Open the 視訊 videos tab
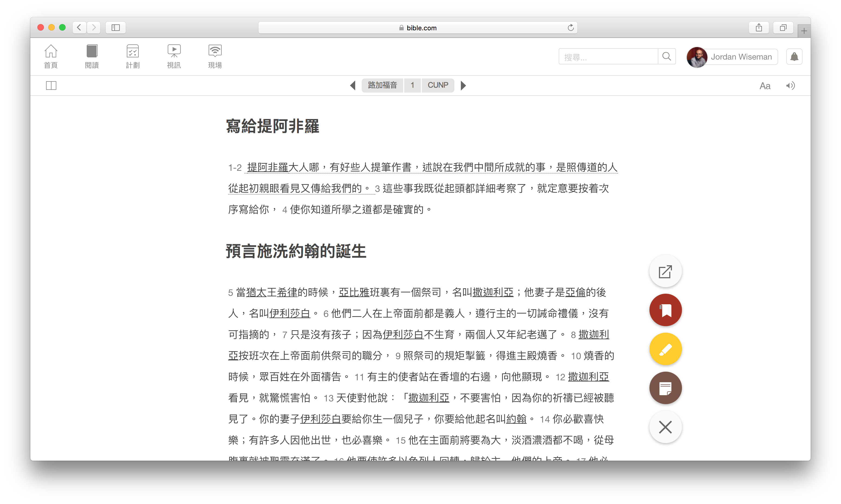This screenshot has height=504, width=841. pyautogui.click(x=174, y=57)
